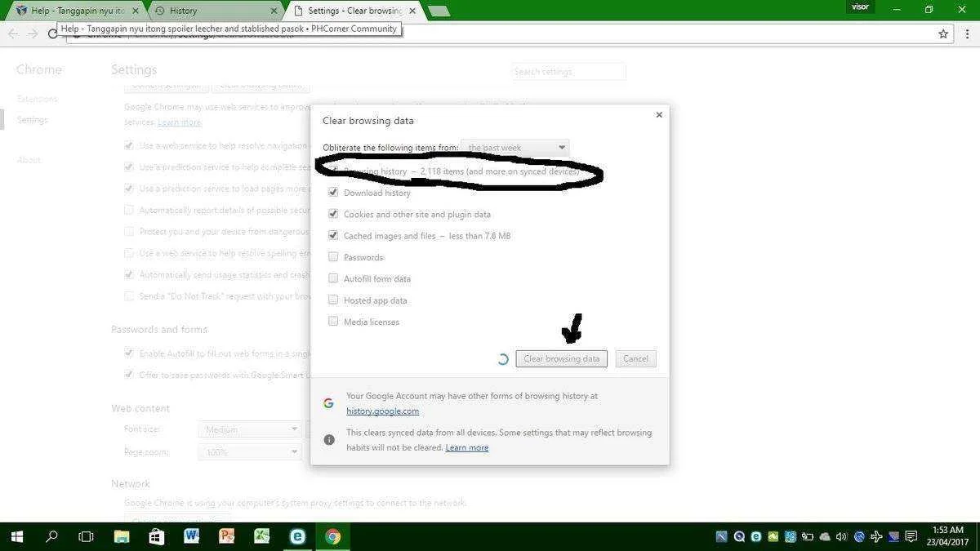This screenshot has height=551, width=980.
Task: Open Settings in the Chrome sidebar
Action: pos(33,120)
